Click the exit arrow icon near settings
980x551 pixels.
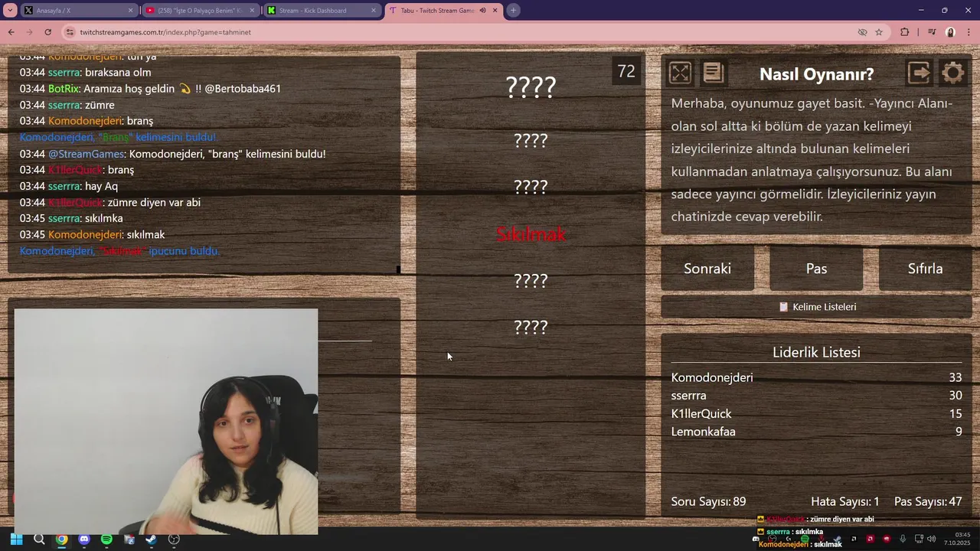point(919,73)
